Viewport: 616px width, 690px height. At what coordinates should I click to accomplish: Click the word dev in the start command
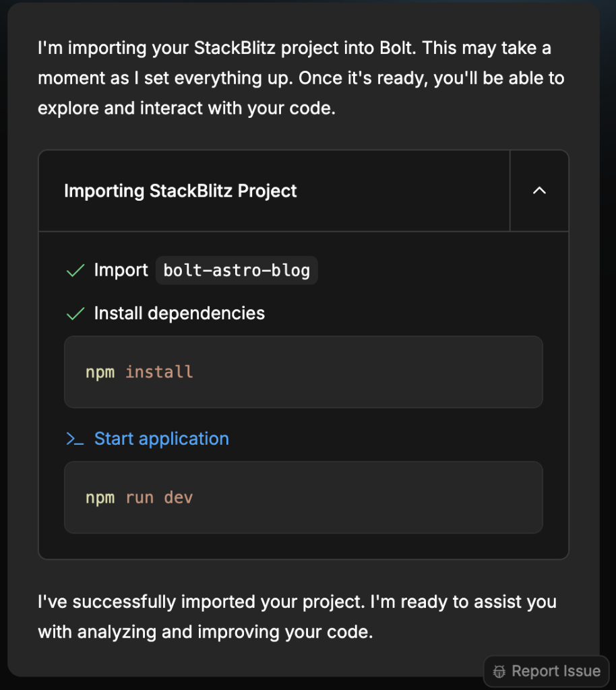point(179,498)
